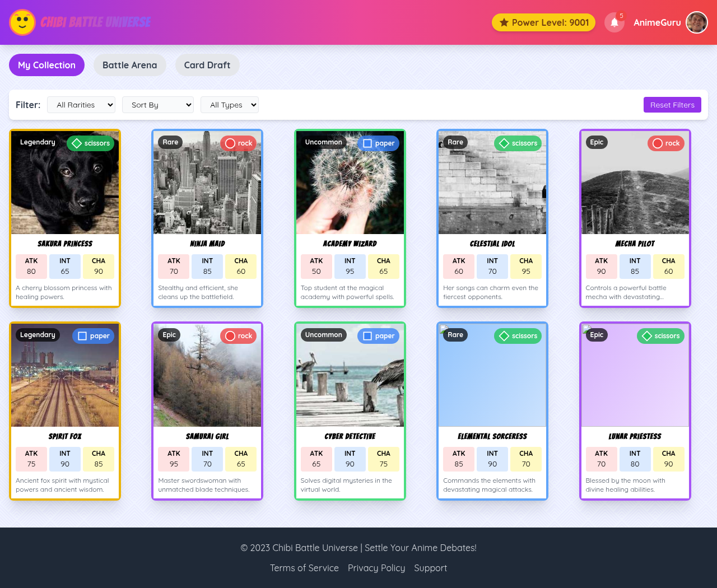Viewport: 717px width, 588px height.
Task: Open the Privacy Policy link
Action: pos(376,568)
